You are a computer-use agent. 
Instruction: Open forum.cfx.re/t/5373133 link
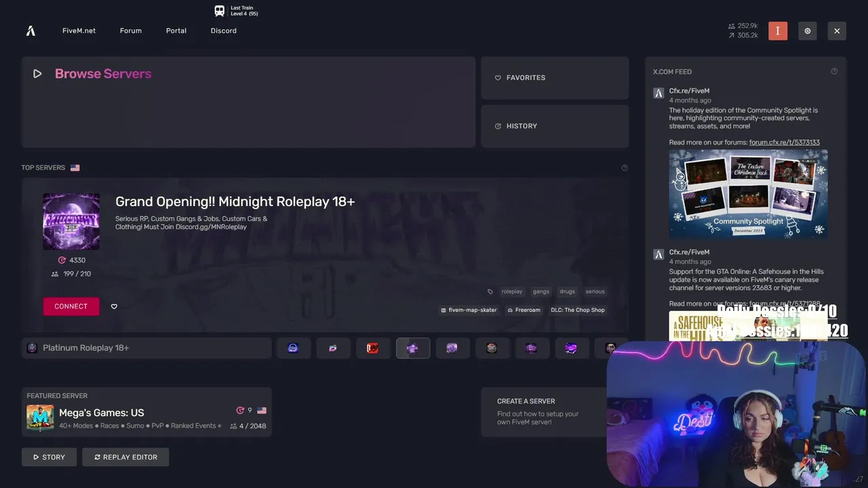pyautogui.click(x=785, y=142)
